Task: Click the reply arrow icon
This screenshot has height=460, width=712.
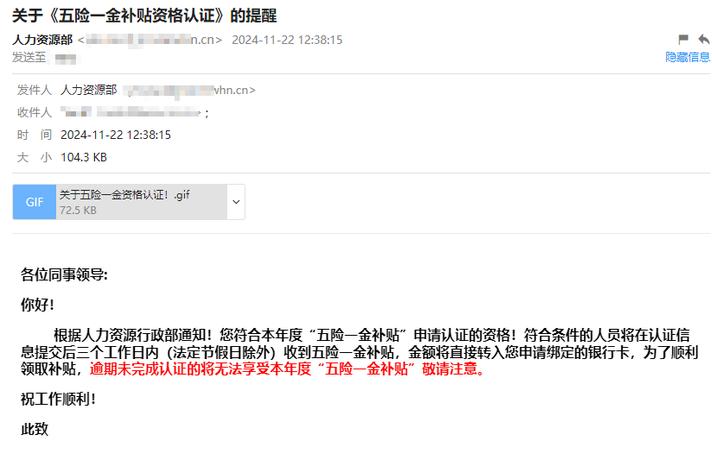Action: [704, 39]
